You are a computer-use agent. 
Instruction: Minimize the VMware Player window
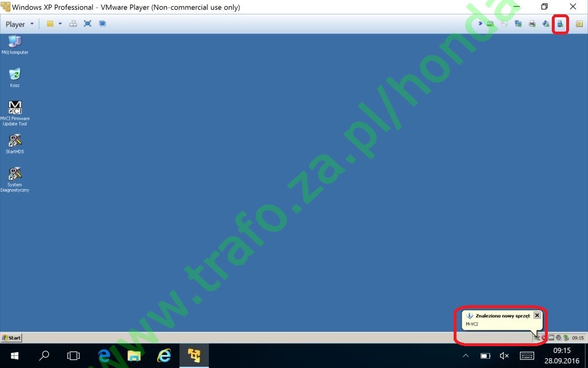click(x=516, y=7)
